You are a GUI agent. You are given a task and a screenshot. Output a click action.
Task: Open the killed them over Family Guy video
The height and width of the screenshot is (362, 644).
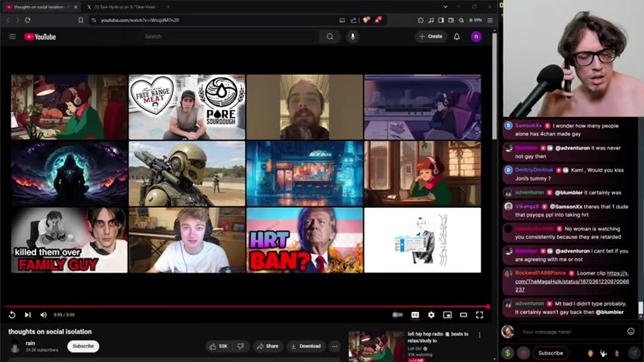point(69,240)
